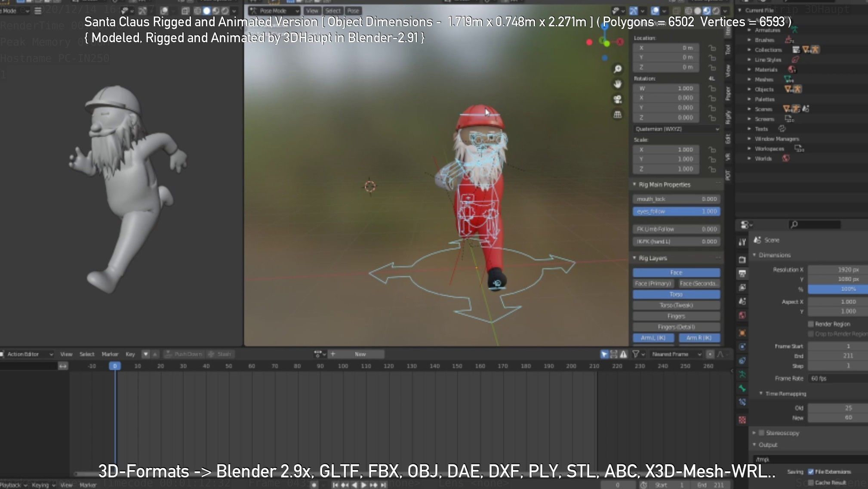The width and height of the screenshot is (868, 489).
Task: Click the current frame marker at 0
Action: (115, 366)
